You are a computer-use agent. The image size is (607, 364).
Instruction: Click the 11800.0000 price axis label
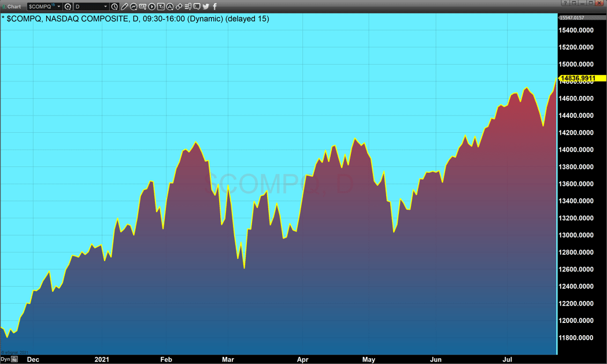(576, 337)
